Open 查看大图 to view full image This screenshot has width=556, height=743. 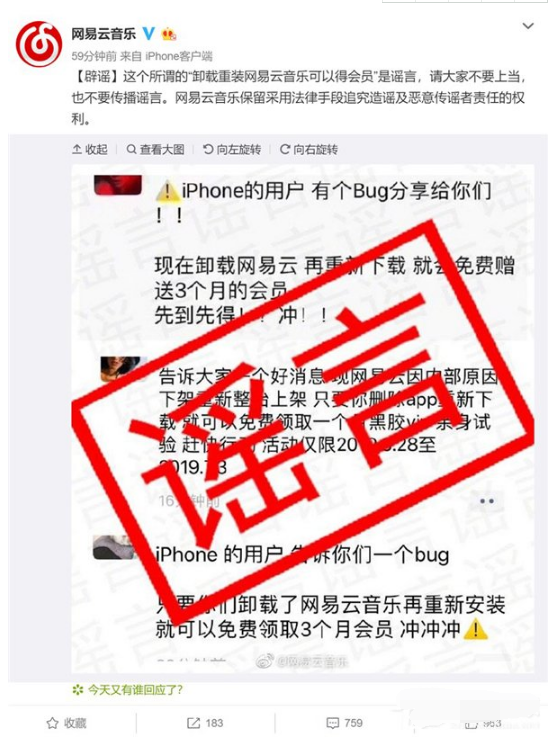155,150
